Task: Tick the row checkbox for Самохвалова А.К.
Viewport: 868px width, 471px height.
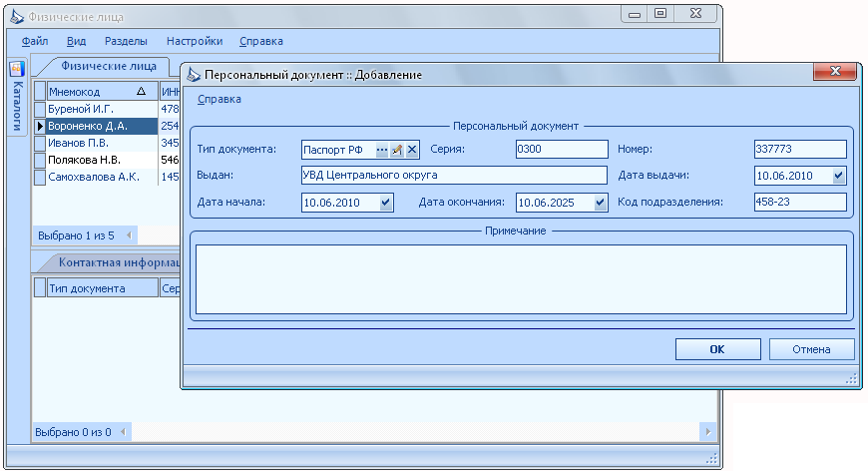Action: [x=40, y=177]
